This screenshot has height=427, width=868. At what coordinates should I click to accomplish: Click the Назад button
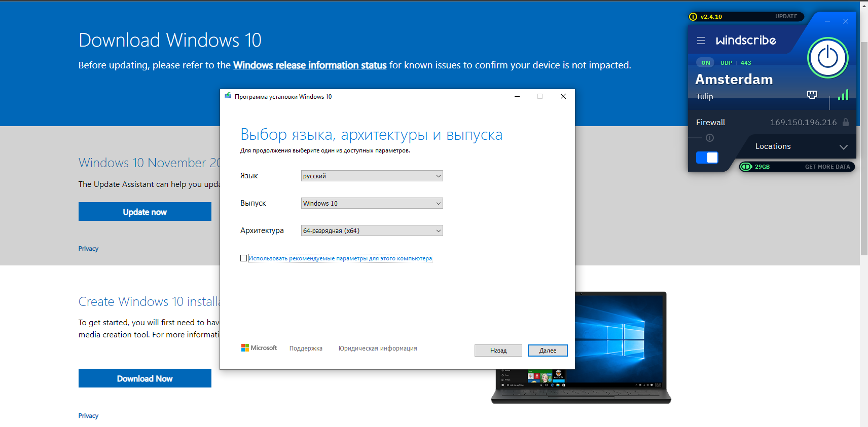tap(498, 351)
